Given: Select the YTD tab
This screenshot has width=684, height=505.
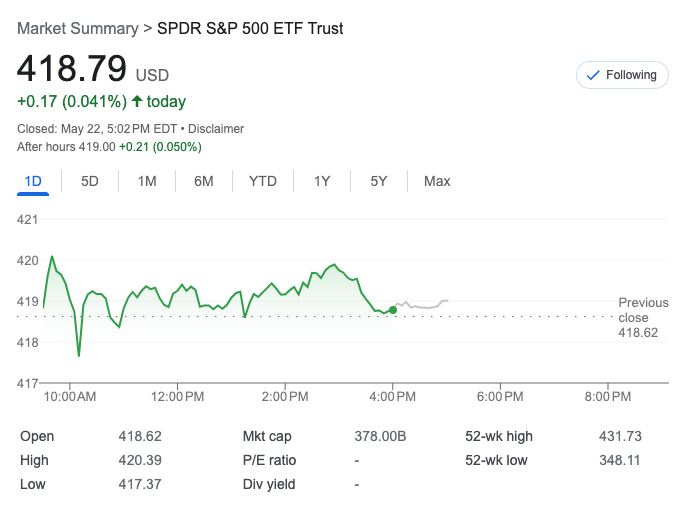Looking at the screenshot, I should click(263, 181).
